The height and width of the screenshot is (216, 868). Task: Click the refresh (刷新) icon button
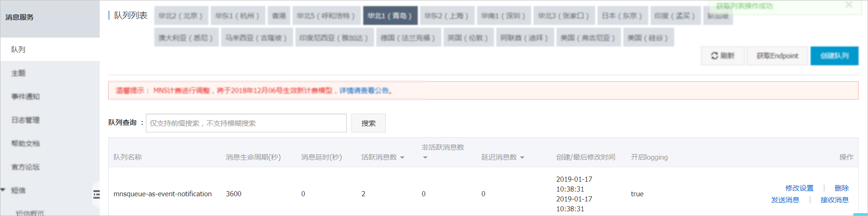723,56
